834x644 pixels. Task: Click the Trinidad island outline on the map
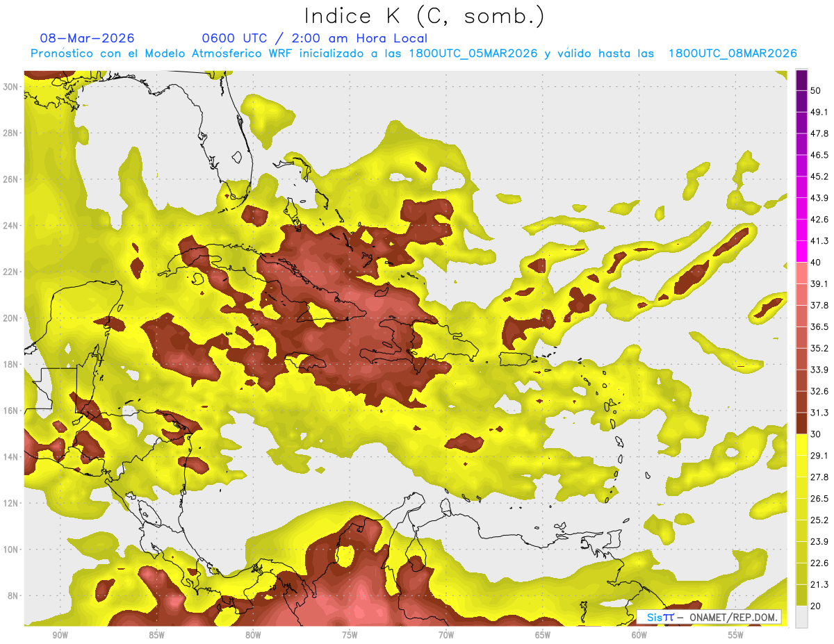(612, 539)
